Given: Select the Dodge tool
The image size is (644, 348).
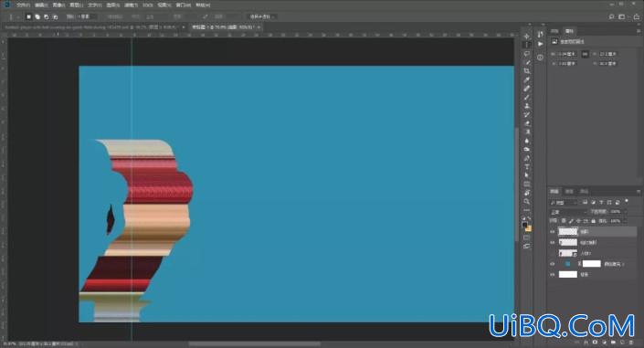Looking at the screenshot, I should point(527,149).
